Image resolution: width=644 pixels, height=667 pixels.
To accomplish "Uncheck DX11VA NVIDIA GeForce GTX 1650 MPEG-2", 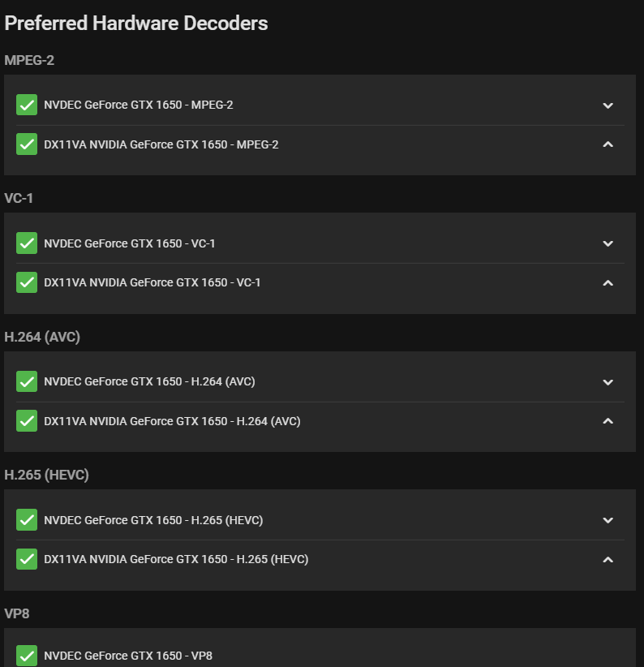I will tap(27, 144).
